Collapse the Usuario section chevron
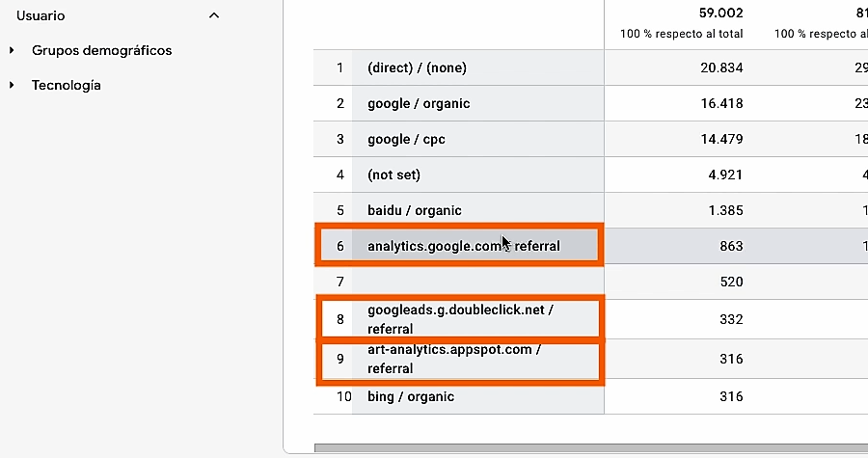Image resolution: width=868 pixels, height=458 pixels. tap(214, 15)
